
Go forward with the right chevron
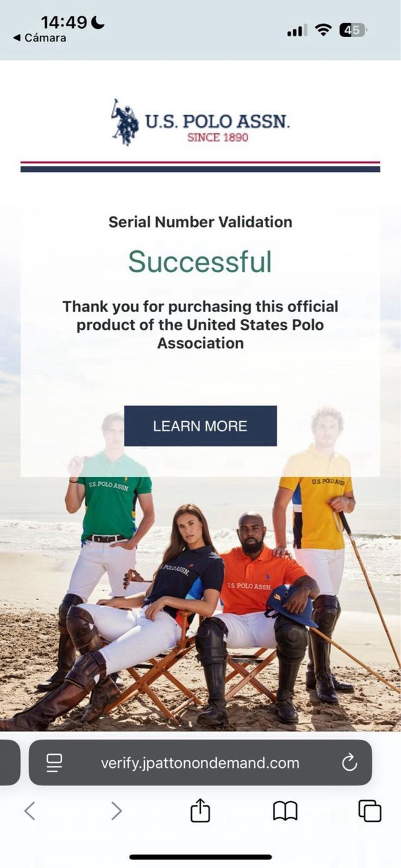pyautogui.click(x=116, y=811)
